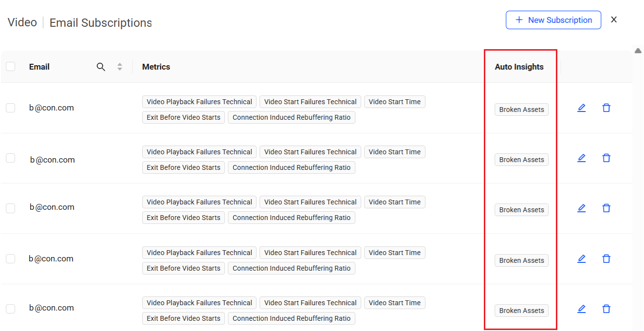644x331 pixels.
Task: Sort the Email column with sort arrows
Action: [x=120, y=67]
